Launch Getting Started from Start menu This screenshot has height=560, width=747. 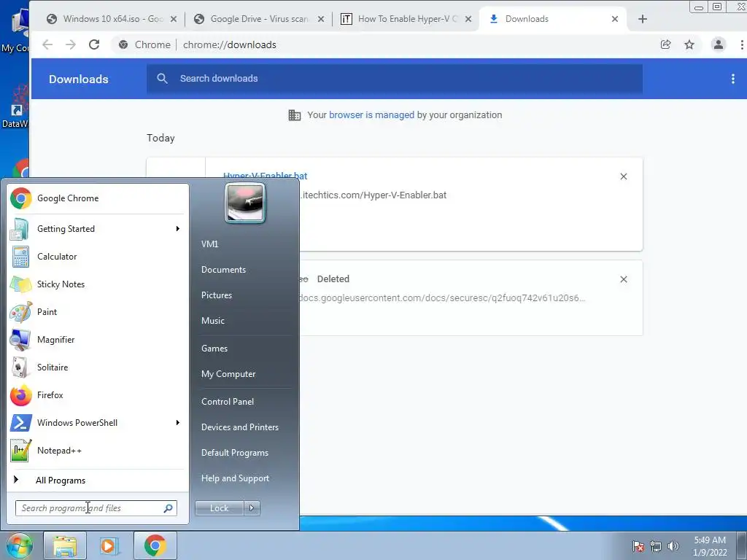point(97,228)
